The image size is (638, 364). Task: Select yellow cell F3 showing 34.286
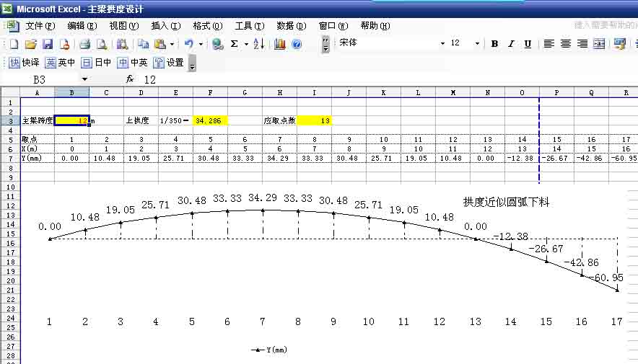[x=210, y=120]
